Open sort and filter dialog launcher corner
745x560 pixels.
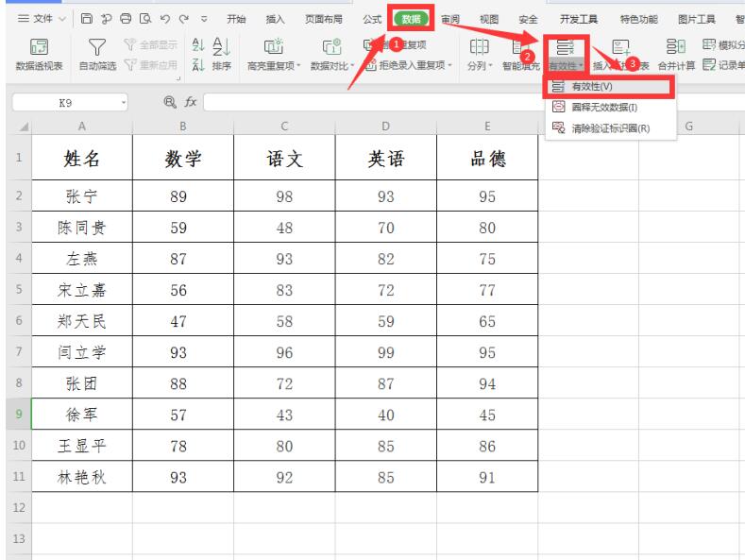[178, 78]
